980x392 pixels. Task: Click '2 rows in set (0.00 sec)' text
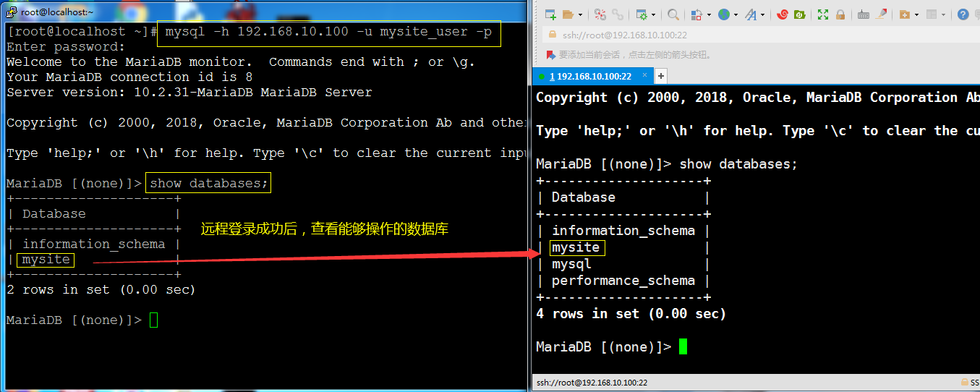tap(101, 290)
